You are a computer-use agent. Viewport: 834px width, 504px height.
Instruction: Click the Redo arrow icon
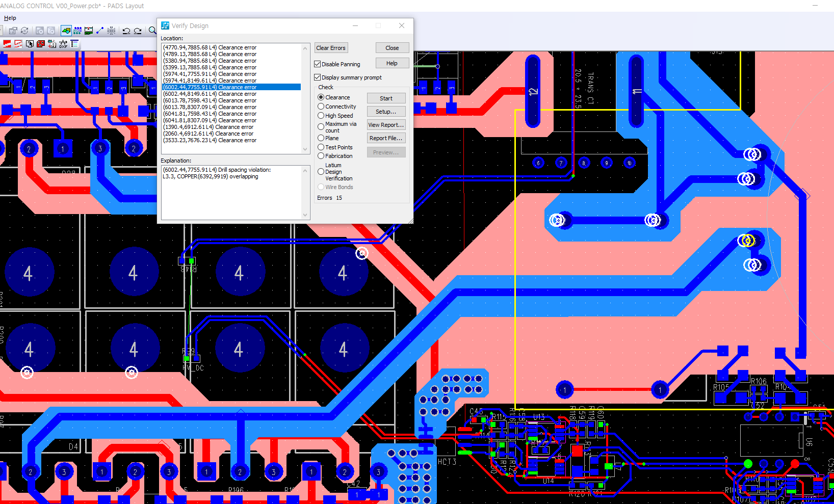click(x=138, y=31)
